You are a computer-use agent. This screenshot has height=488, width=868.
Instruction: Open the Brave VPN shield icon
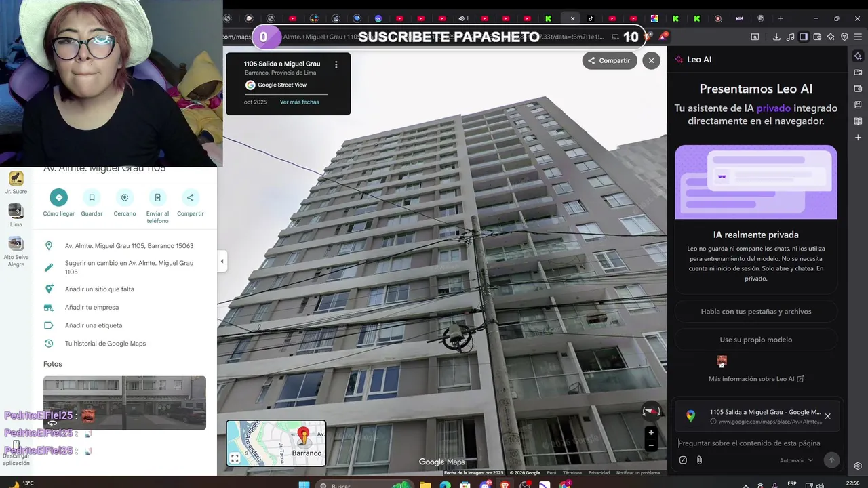click(x=844, y=37)
